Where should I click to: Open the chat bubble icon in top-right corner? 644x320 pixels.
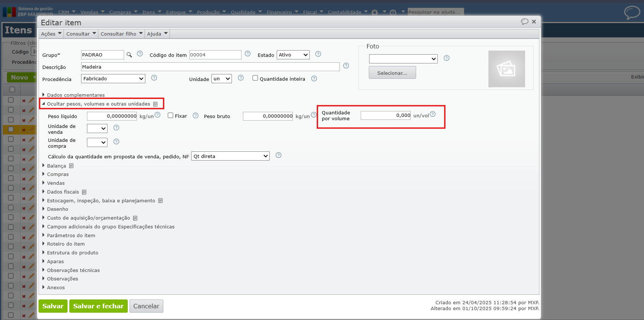point(632,12)
